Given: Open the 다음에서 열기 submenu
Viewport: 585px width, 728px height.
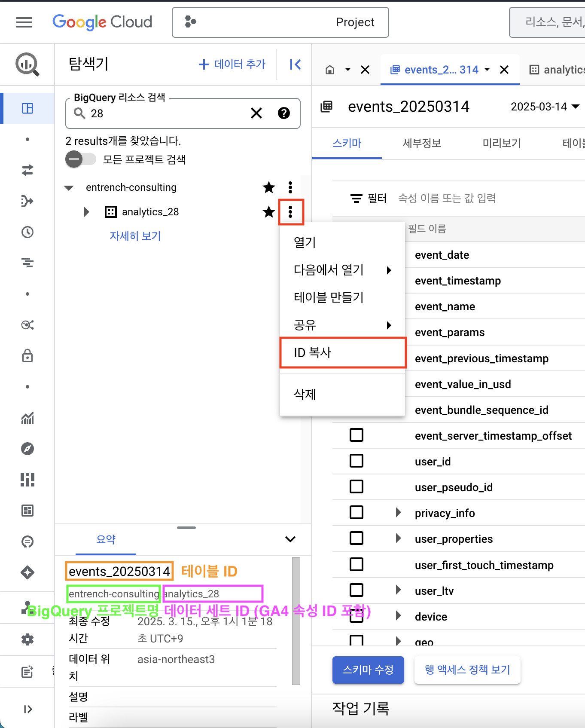Looking at the screenshot, I should tap(342, 270).
